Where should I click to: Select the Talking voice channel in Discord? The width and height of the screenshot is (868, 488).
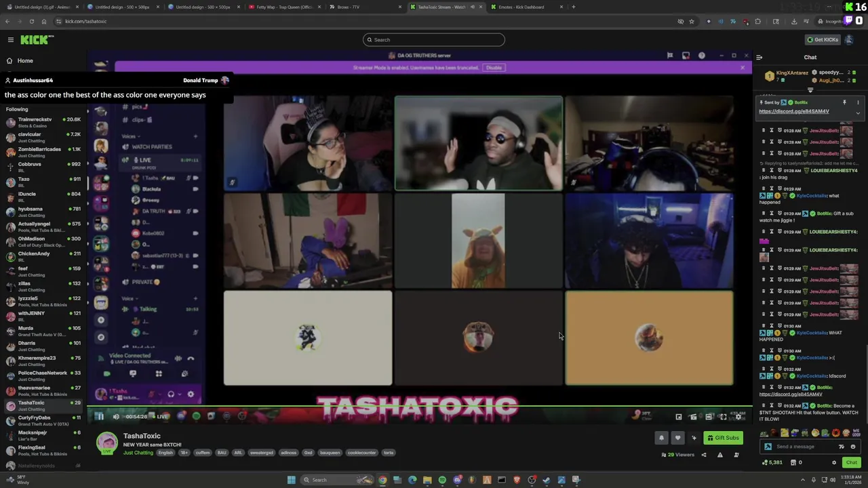148,309
